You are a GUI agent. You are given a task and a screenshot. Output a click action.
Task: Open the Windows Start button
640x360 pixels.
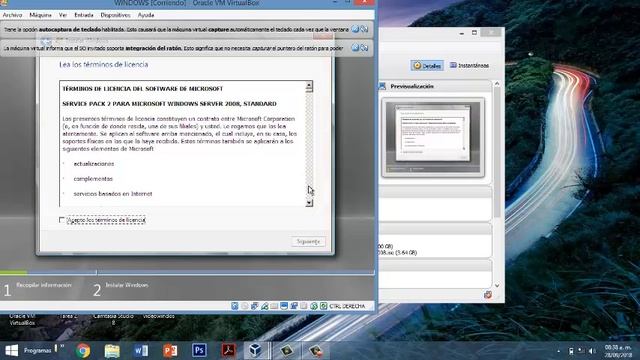coord(11,351)
